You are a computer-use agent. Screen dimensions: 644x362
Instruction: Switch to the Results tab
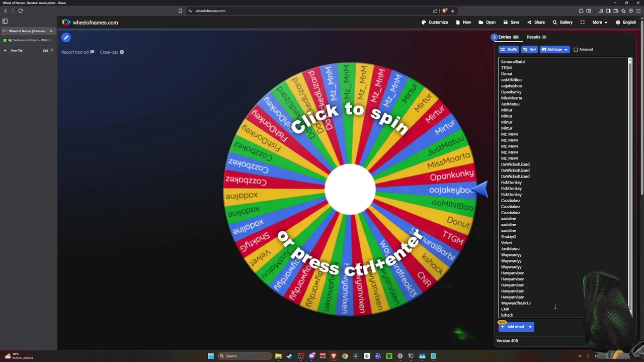536,37
